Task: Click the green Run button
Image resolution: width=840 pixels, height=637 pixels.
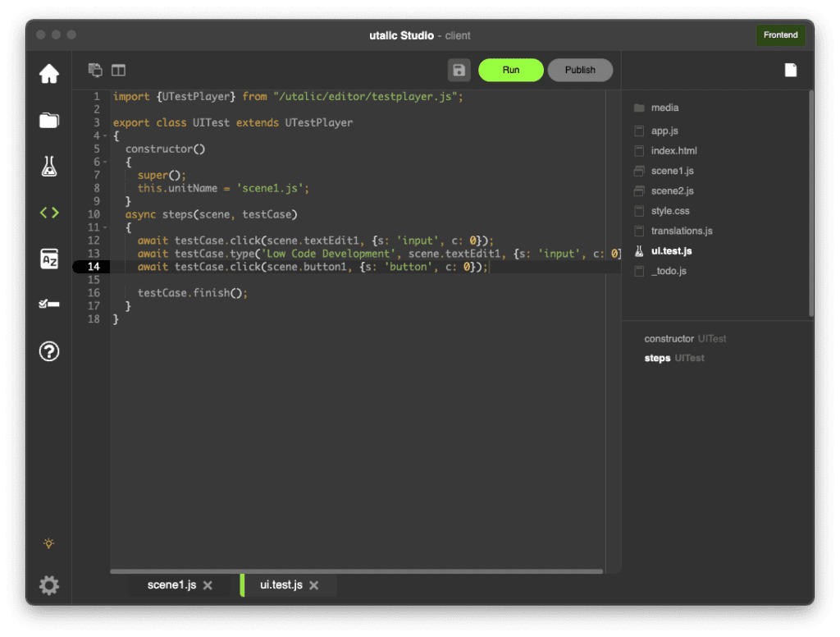Action: 510,71
